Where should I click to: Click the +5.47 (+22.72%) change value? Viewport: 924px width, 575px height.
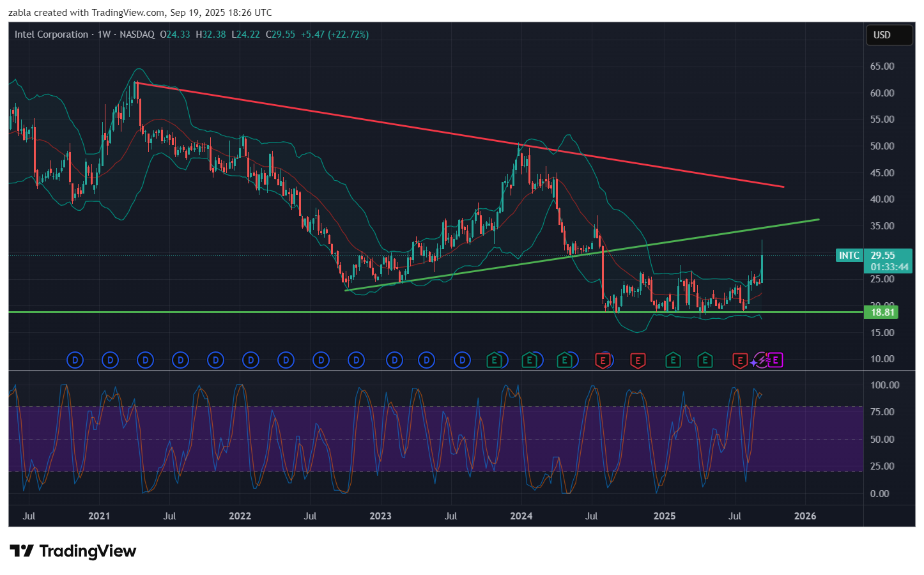pyautogui.click(x=334, y=34)
